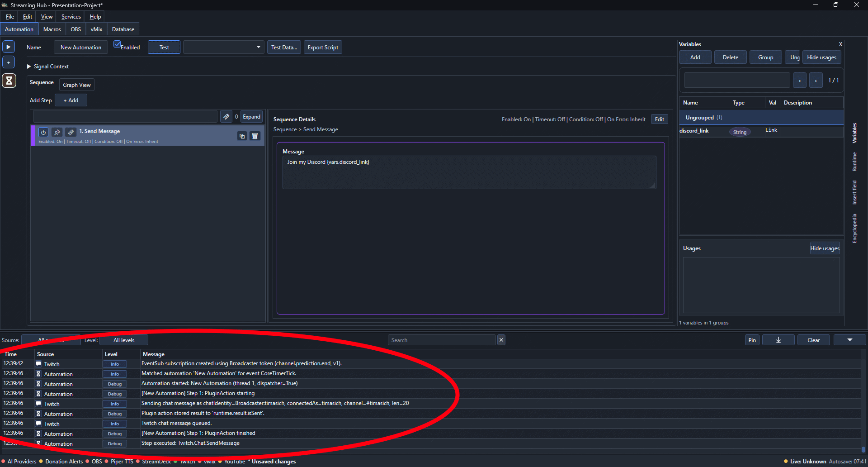Switch to the OBS tab
Screen dimensions: 868x467
(76, 29)
